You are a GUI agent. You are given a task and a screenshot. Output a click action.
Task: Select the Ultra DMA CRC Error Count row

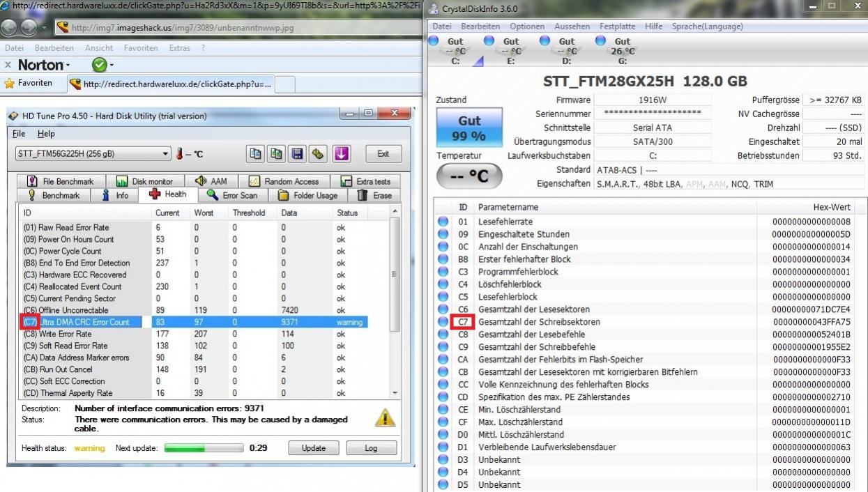(x=195, y=322)
